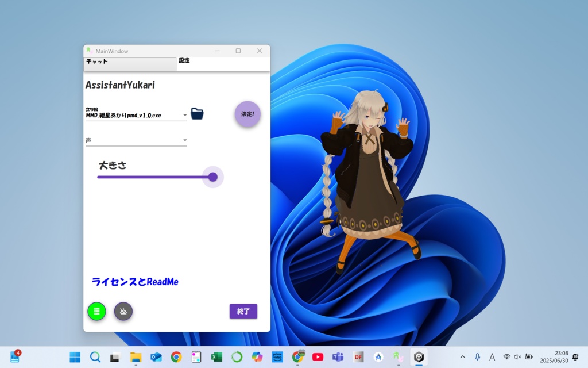Viewport: 588px width, 368px height.
Task: Open File Explorer from the taskbar
Action: [x=136, y=357]
